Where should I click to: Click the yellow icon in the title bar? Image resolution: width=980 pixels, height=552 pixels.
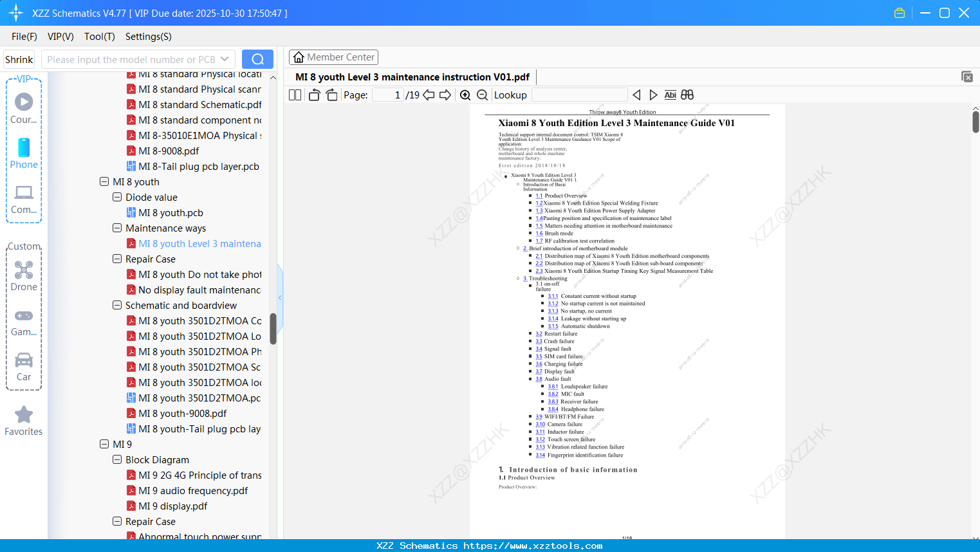[900, 13]
